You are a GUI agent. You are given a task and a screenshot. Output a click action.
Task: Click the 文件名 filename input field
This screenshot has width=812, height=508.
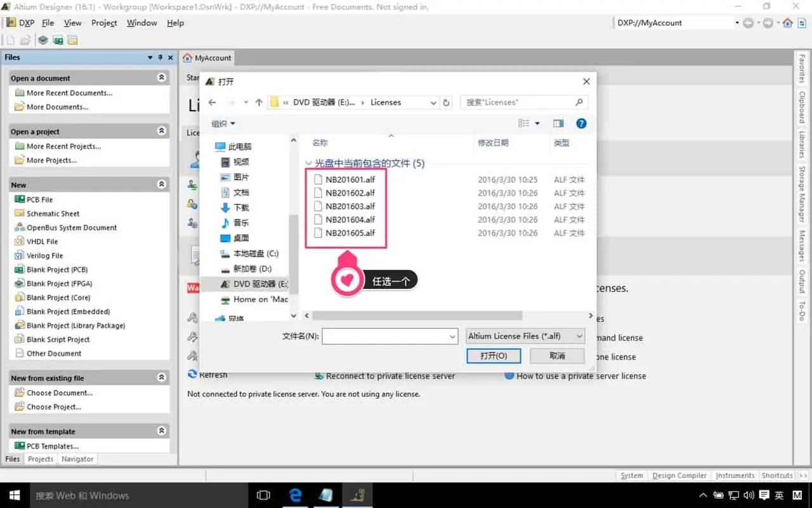(390, 337)
